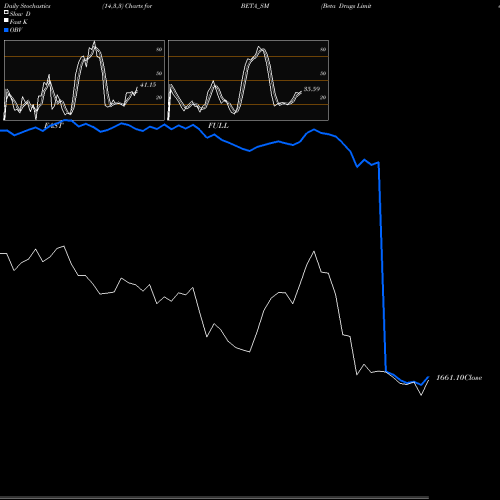The width and height of the screenshot is (500, 500).
Task: Click the 'Slow D' legend label
Action: pyautogui.click(x=20, y=14)
